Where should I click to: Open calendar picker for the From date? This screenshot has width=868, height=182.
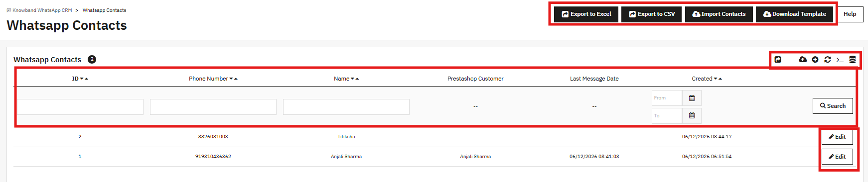click(x=692, y=98)
